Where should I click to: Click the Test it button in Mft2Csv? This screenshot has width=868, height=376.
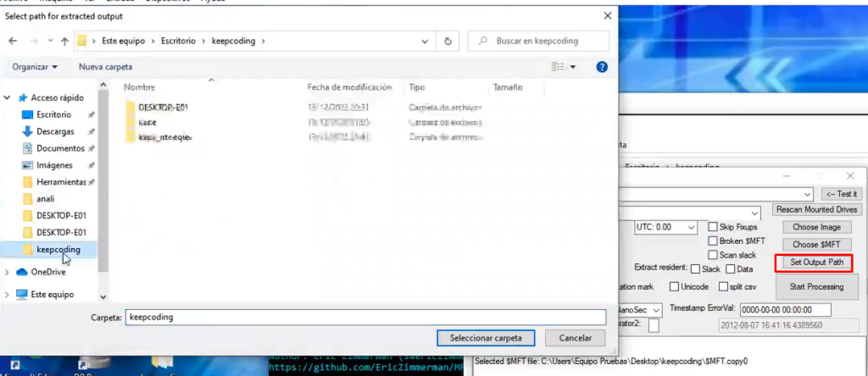pyautogui.click(x=841, y=194)
